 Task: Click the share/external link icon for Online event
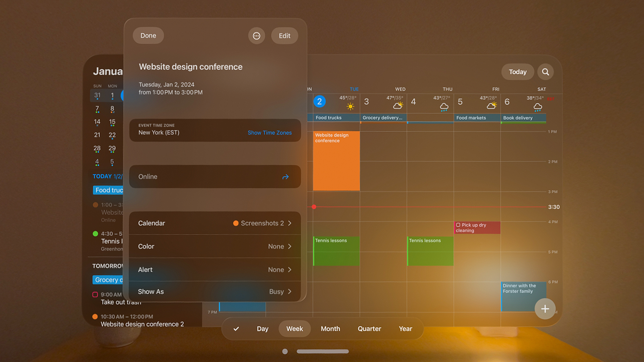pos(286,177)
